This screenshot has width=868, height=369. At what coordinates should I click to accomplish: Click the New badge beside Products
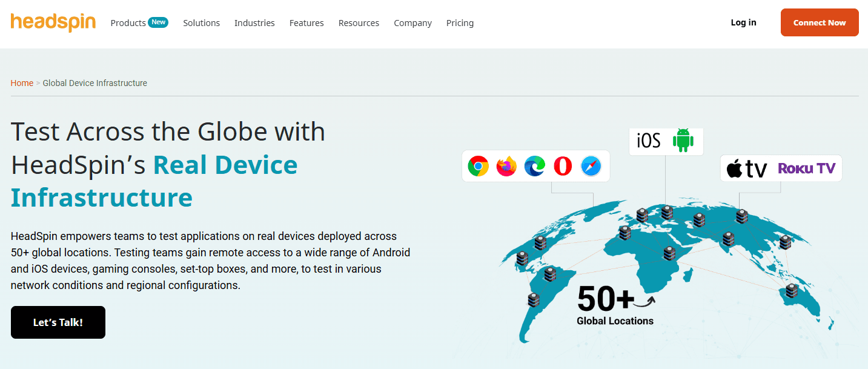159,22
